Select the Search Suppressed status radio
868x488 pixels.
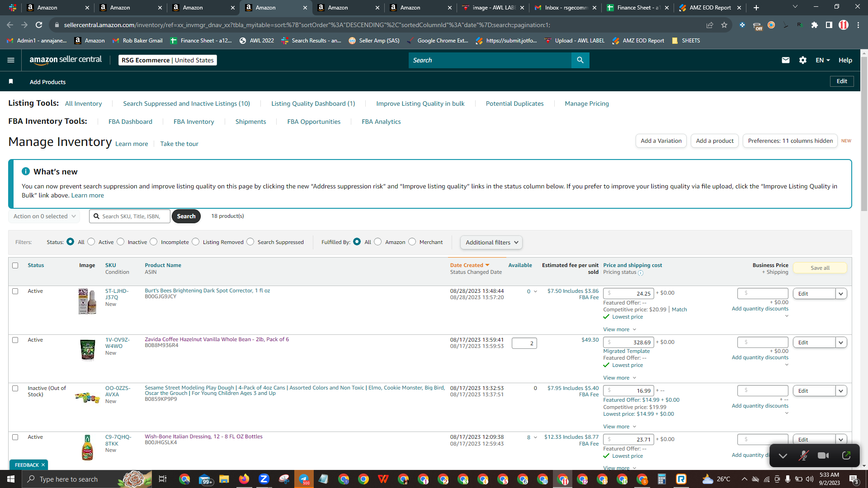[250, 242]
